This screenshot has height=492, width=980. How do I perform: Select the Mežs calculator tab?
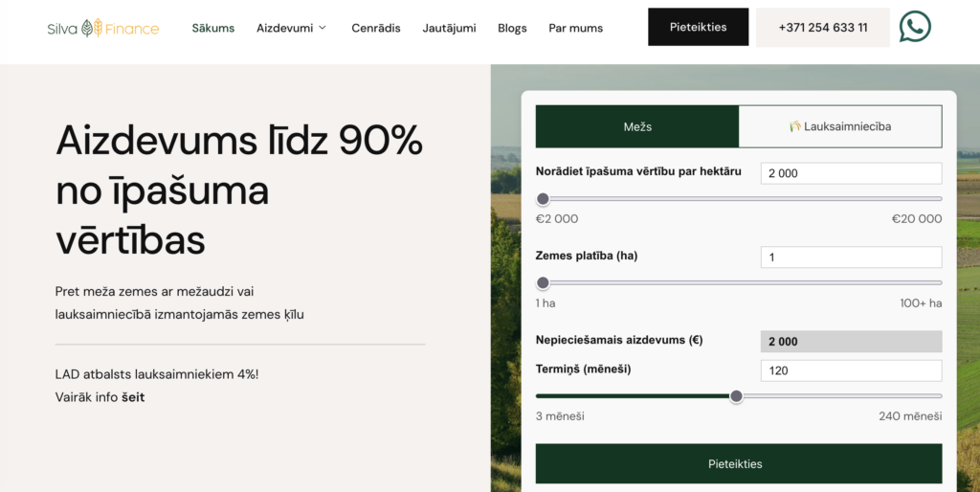coord(637,126)
